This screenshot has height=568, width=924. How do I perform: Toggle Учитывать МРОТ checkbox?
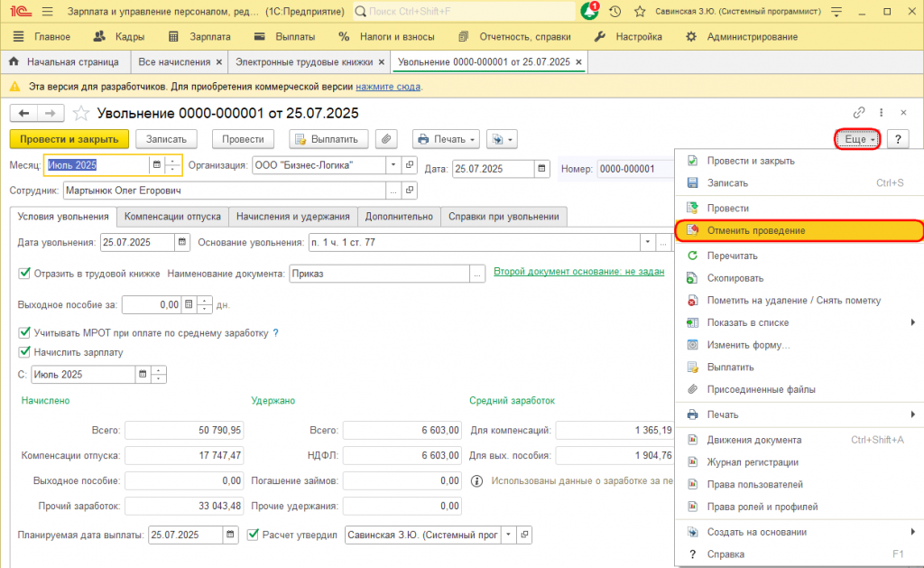pos(24,332)
